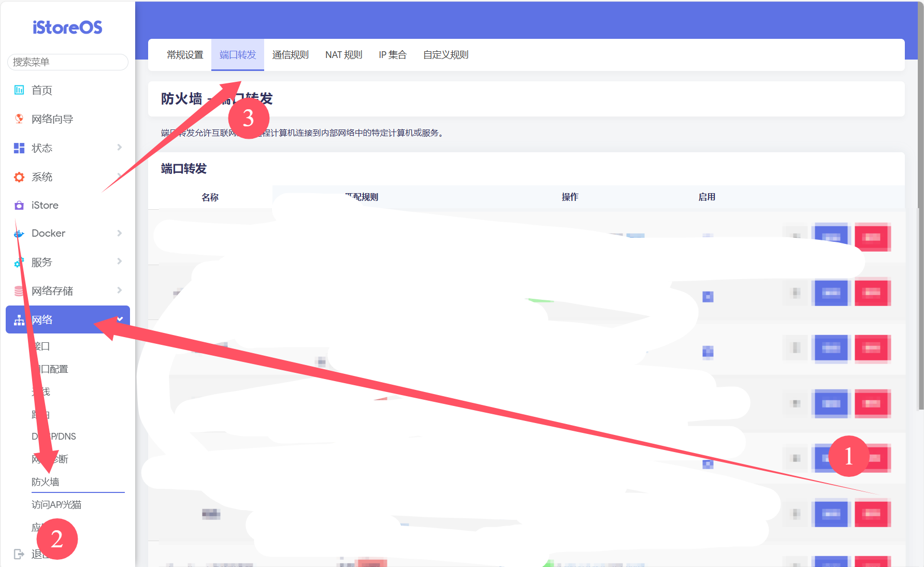
Task: Open the NAT 规则 tab
Action: point(343,55)
